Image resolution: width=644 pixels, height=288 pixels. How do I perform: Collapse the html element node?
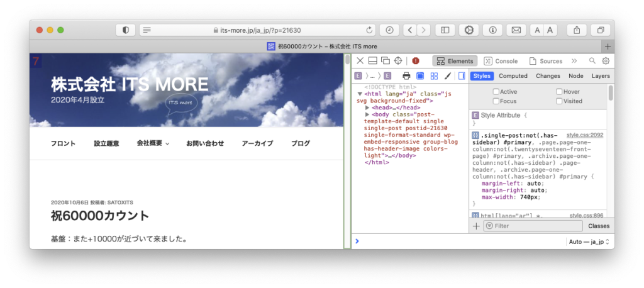pos(360,94)
